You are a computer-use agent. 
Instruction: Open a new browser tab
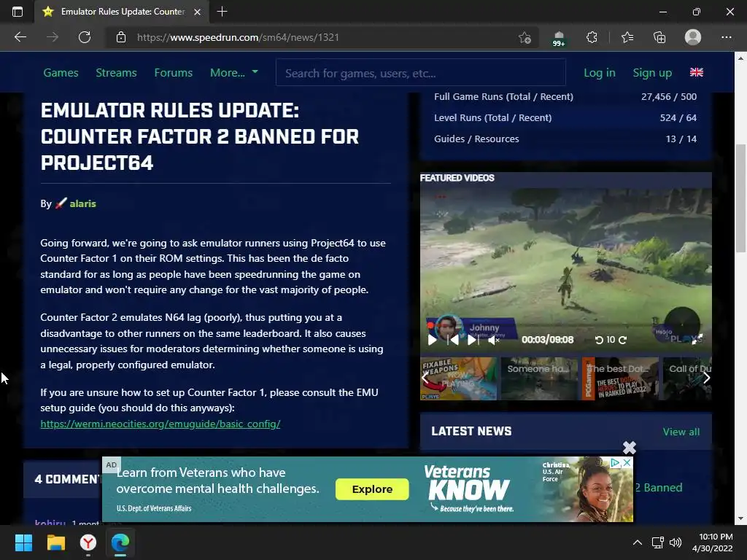pyautogui.click(x=222, y=12)
